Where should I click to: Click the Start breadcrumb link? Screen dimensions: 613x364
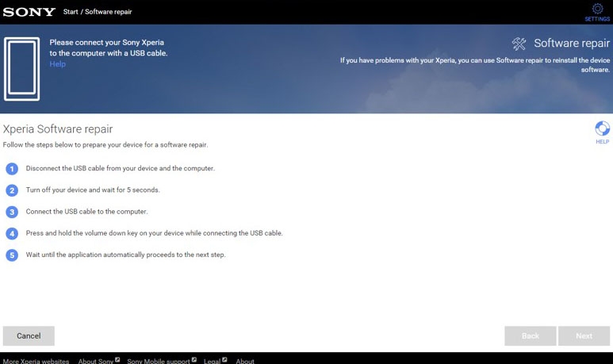[x=71, y=12]
